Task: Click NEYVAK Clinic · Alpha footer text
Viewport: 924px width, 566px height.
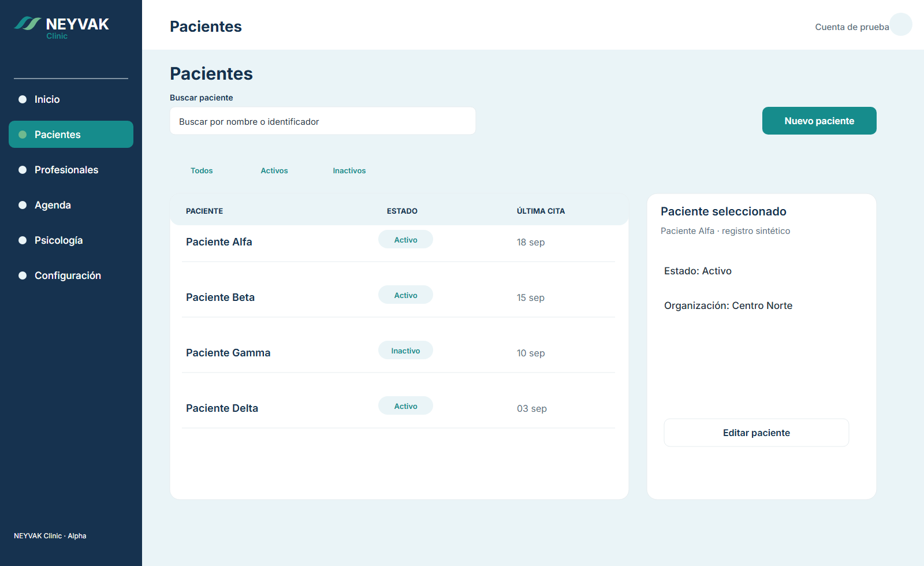Action: click(x=50, y=536)
